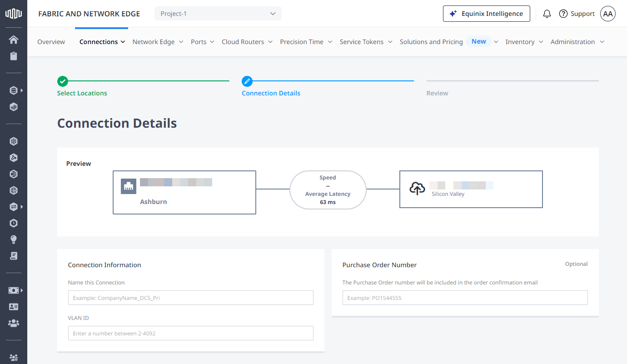Open the clock hexagon sidebar icon

(x=14, y=223)
